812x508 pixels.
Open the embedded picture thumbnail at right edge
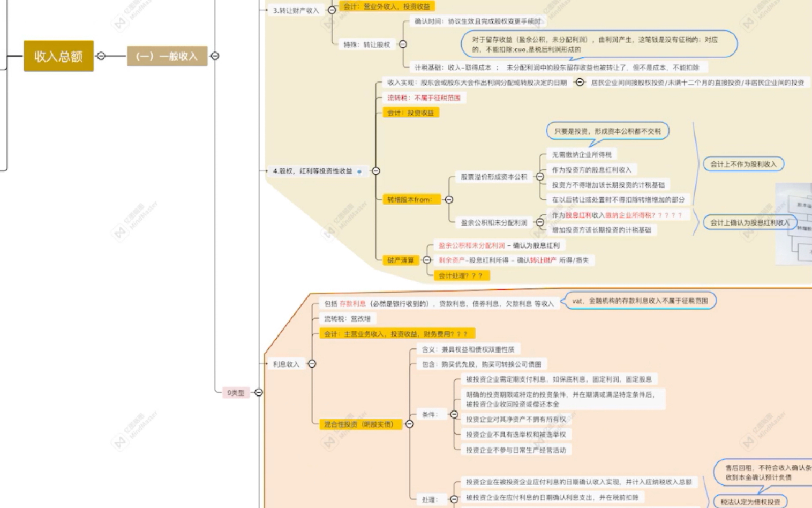click(x=794, y=223)
